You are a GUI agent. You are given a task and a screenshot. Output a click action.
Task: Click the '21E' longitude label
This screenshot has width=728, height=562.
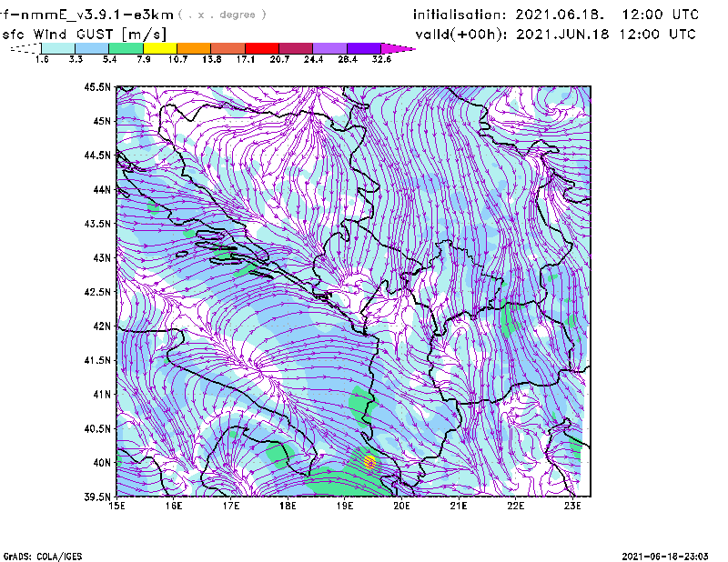[459, 506]
